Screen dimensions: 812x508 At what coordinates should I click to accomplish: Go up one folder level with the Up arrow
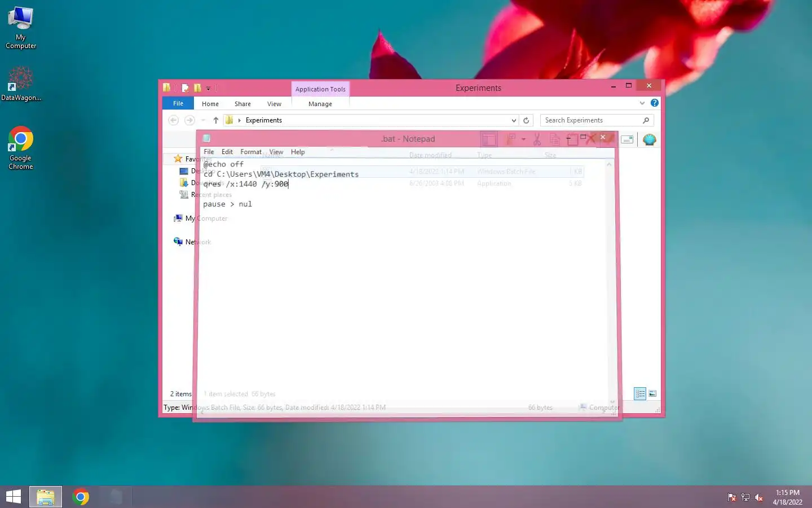(215, 120)
